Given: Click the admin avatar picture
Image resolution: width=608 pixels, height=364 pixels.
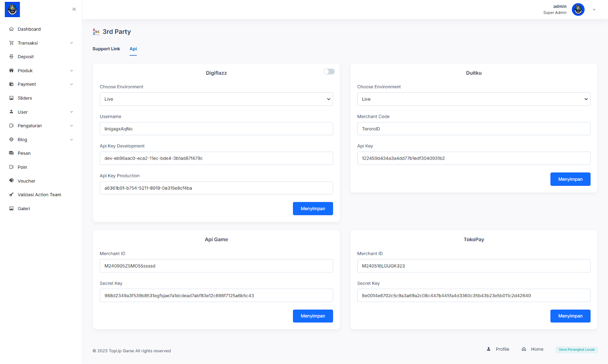Looking at the screenshot, I should (x=578, y=9).
